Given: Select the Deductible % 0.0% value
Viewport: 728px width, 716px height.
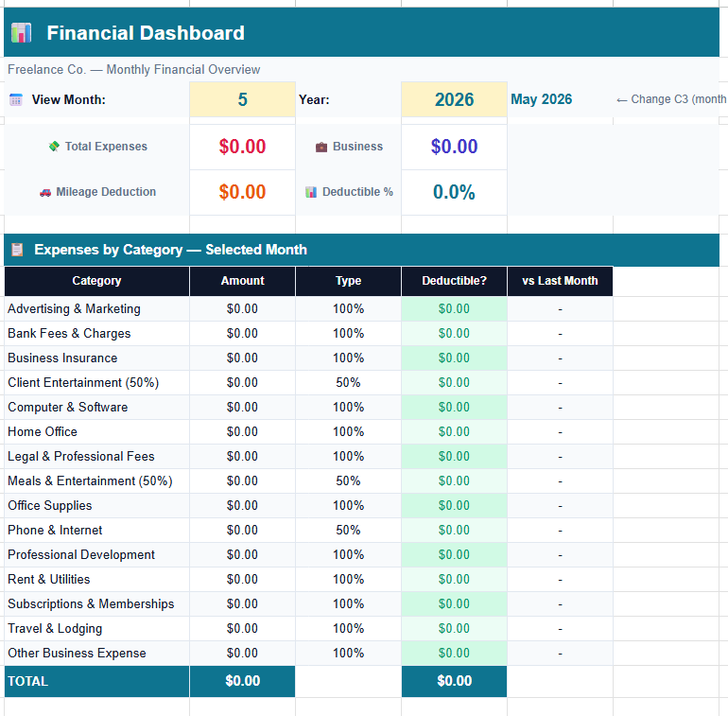Looking at the screenshot, I should pos(454,192).
